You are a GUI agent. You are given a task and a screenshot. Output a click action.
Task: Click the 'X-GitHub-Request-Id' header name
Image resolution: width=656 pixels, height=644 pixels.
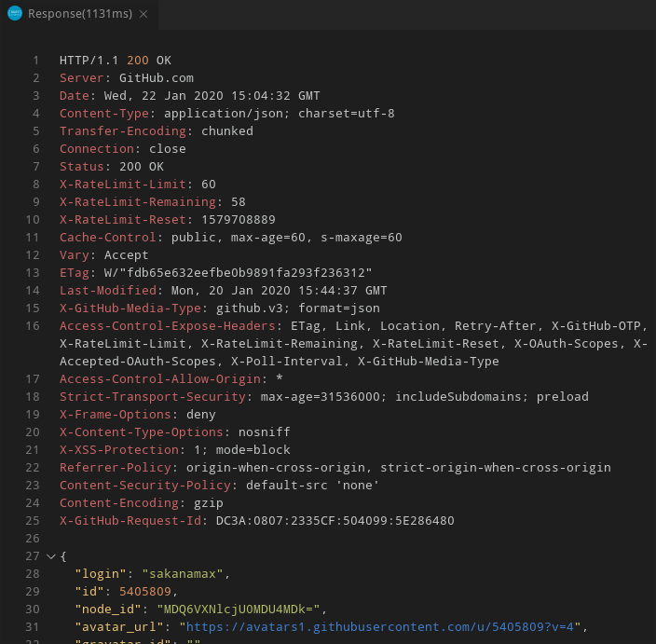click(130, 521)
